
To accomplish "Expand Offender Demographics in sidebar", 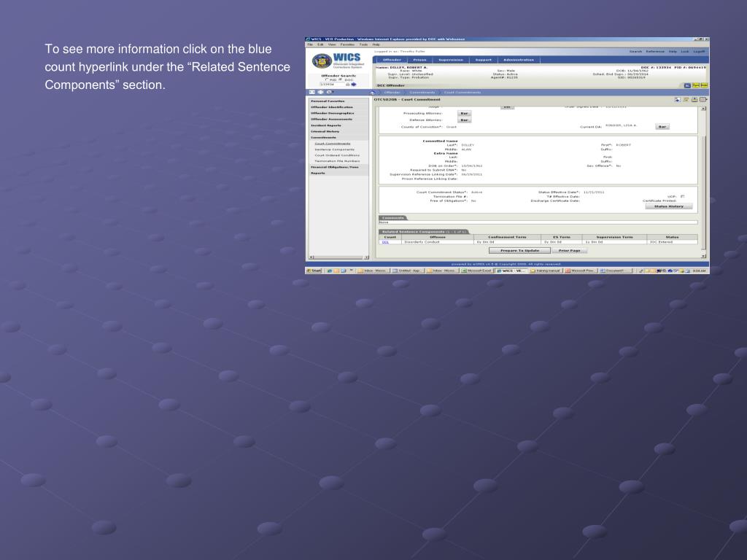I will point(338,113).
